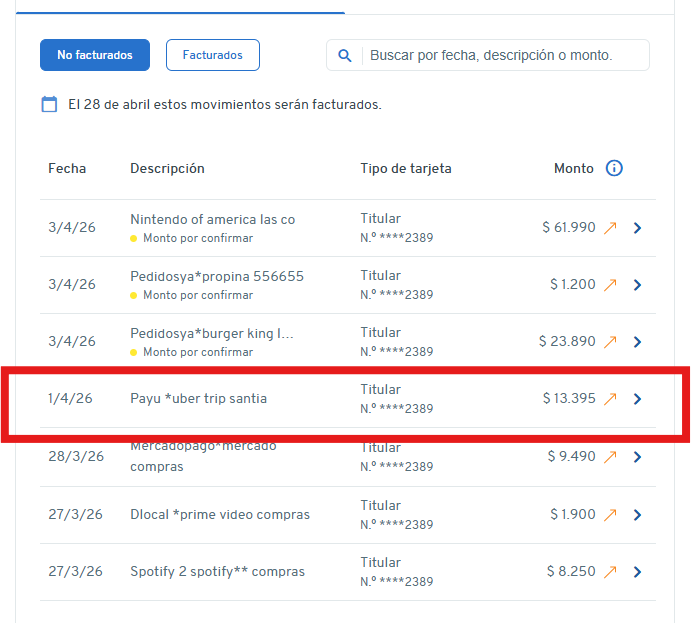
Task: Select 'Dlocal *prime video compras' description
Action: (x=220, y=514)
